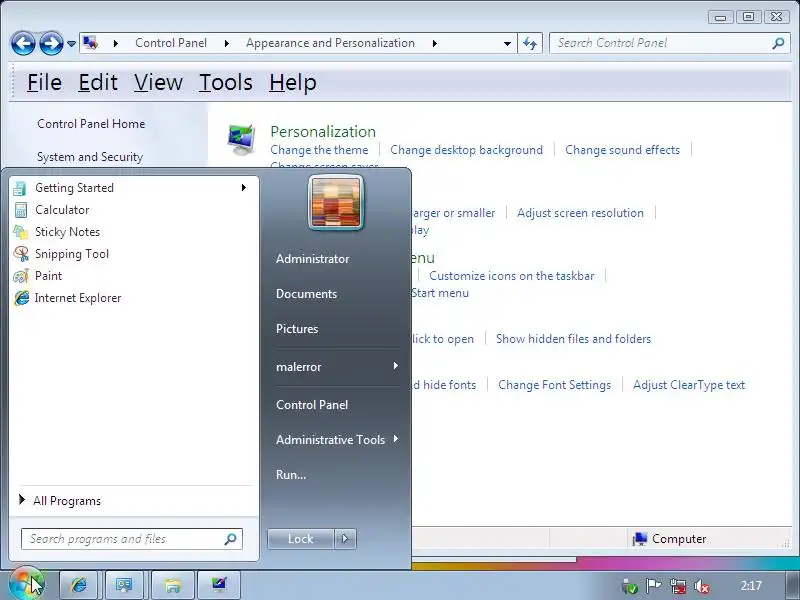
Task: Click the Start orb button
Action: [x=26, y=584]
